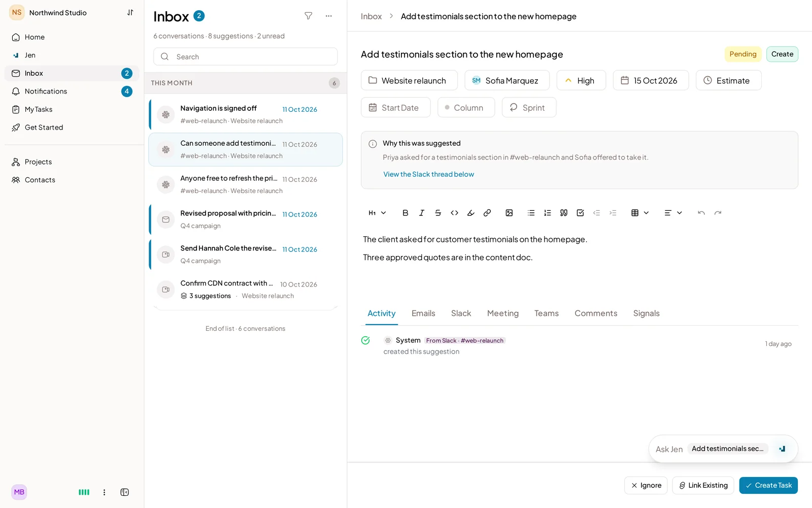This screenshot has width=812, height=508.
Task: Ignore this suggestion
Action: (x=646, y=485)
